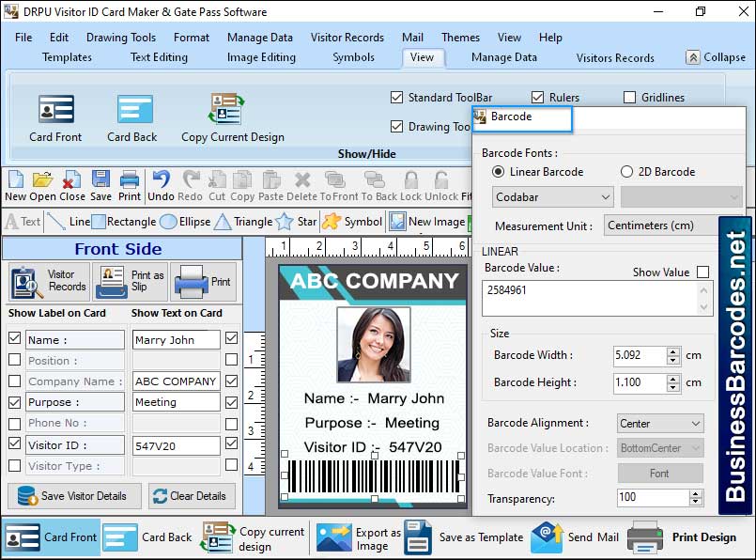756x560 pixels.
Task: Switch to the Image Editing tab
Action: pos(260,57)
